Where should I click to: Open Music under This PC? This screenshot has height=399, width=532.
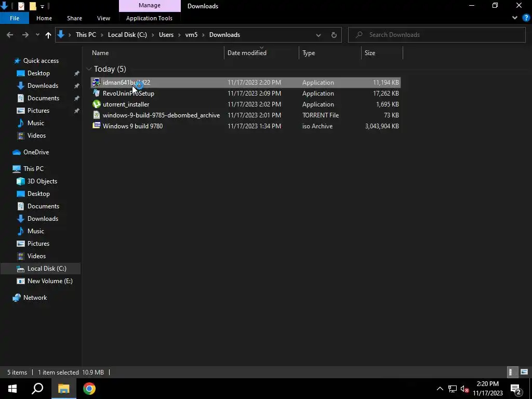pos(36,231)
